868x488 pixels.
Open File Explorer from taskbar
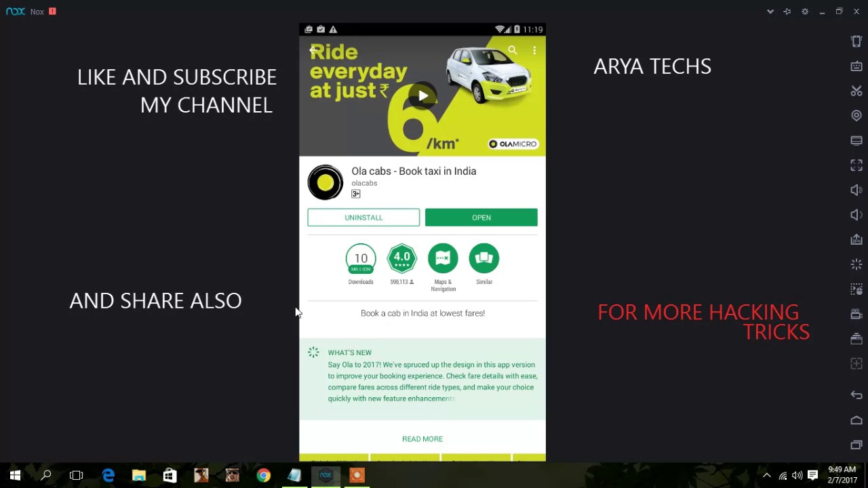tap(139, 476)
